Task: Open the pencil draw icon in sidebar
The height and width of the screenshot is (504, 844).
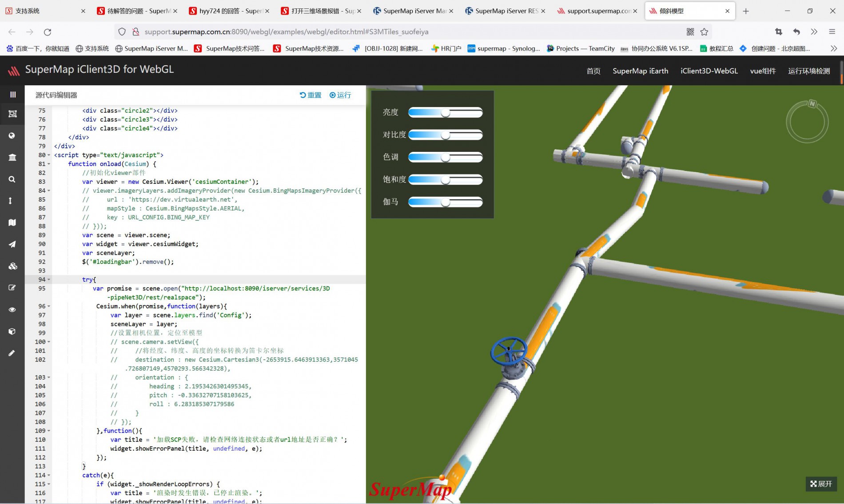Action: coord(12,353)
